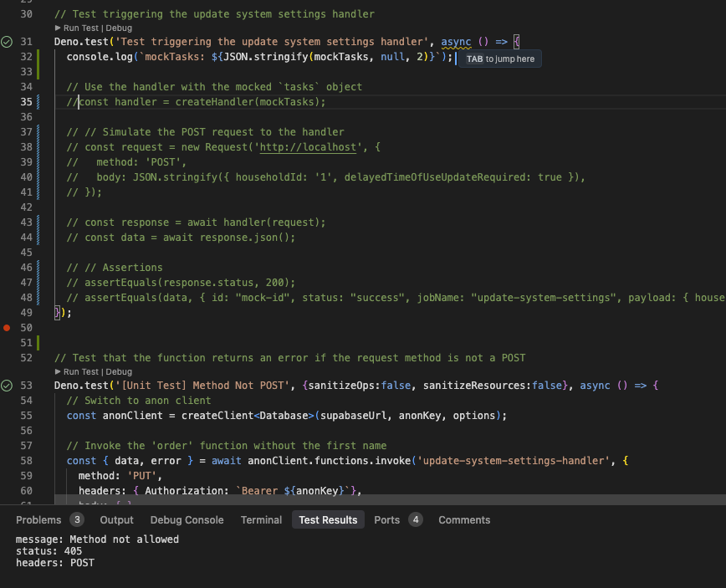Click 'message: Method not allowed' output line
This screenshot has height=588, width=726.
click(x=97, y=539)
